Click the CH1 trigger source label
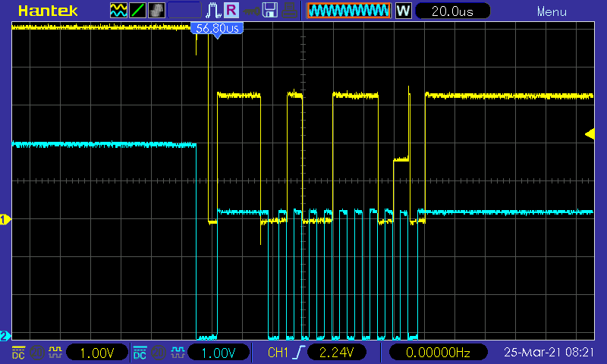The width and height of the screenshot is (607, 364). 278,353
